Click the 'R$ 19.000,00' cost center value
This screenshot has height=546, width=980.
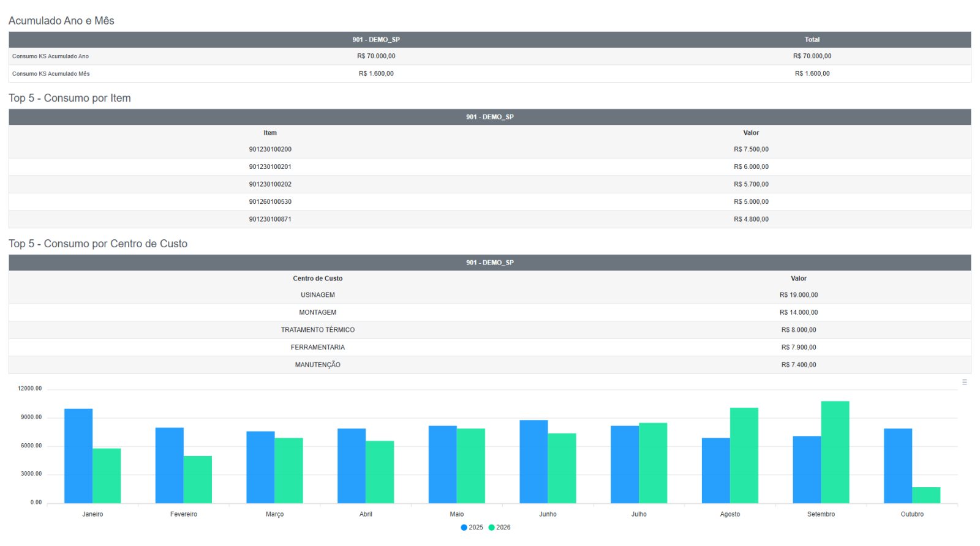point(799,295)
